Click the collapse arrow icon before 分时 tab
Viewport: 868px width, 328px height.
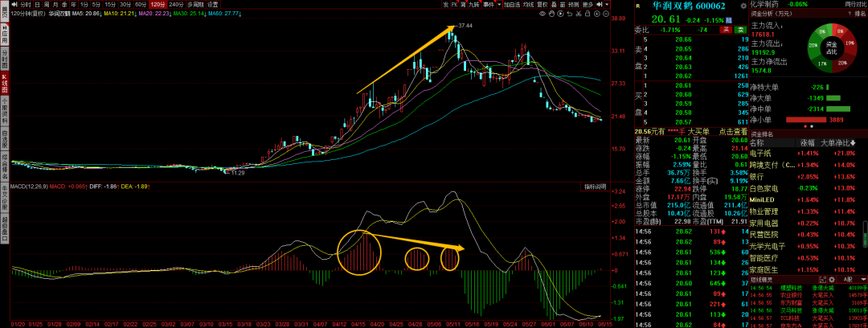point(14,5)
